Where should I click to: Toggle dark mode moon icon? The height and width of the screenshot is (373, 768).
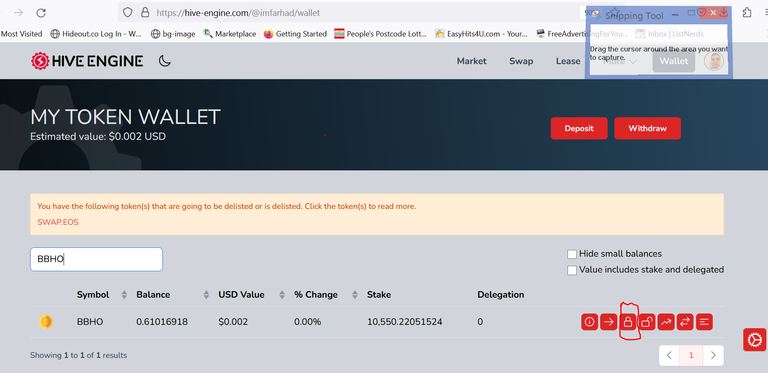pyautogui.click(x=165, y=61)
